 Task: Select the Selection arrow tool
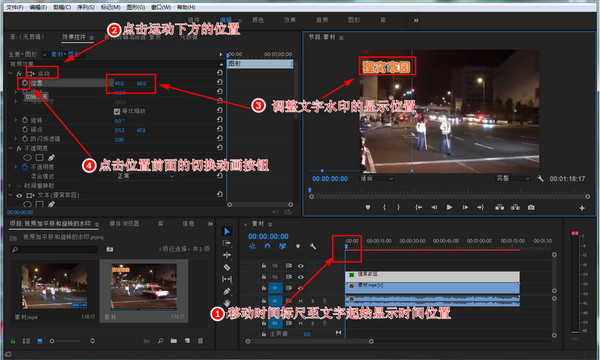pyautogui.click(x=227, y=231)
